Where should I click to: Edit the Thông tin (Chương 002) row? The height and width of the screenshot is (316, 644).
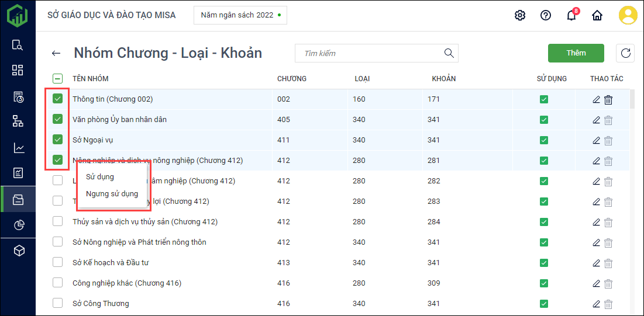pyautogui.click(x=596, y=99)
